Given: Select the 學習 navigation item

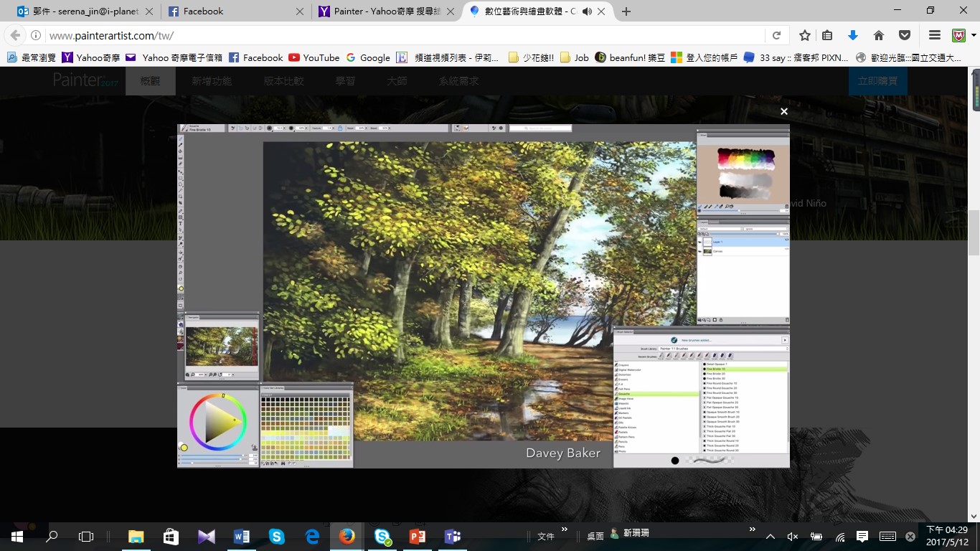Looking at the screenshot, I should click(x=345, y=81).
